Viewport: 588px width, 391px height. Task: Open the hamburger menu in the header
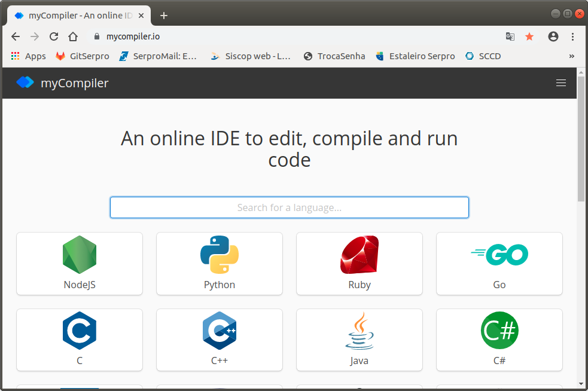tap(560, 83)
